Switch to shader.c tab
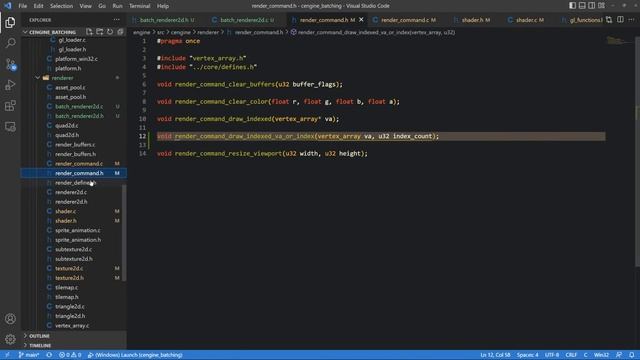Image resolution: width=640 pixels, height=360 pixels. point(529,20)
